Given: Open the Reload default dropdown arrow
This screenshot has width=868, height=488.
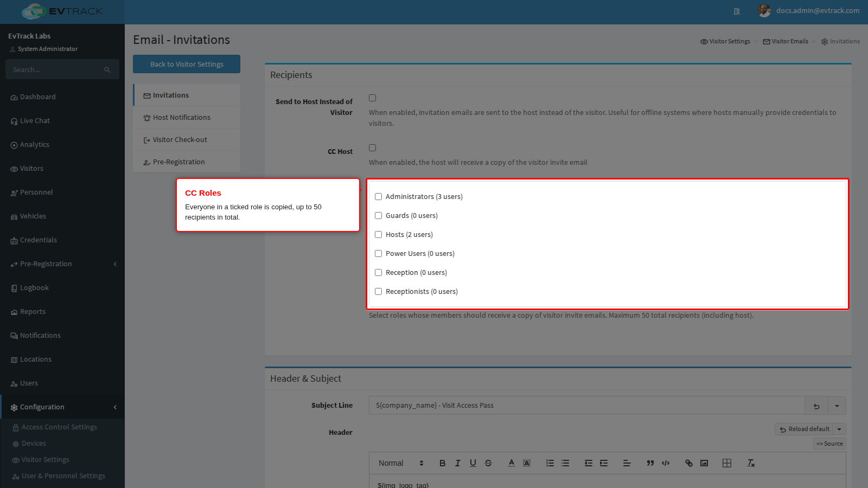Looking at the screenshot, I should click(839, 429).
